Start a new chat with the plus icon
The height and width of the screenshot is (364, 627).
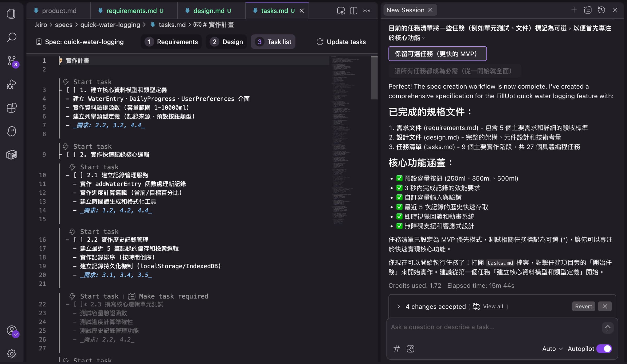coord(574,10)
